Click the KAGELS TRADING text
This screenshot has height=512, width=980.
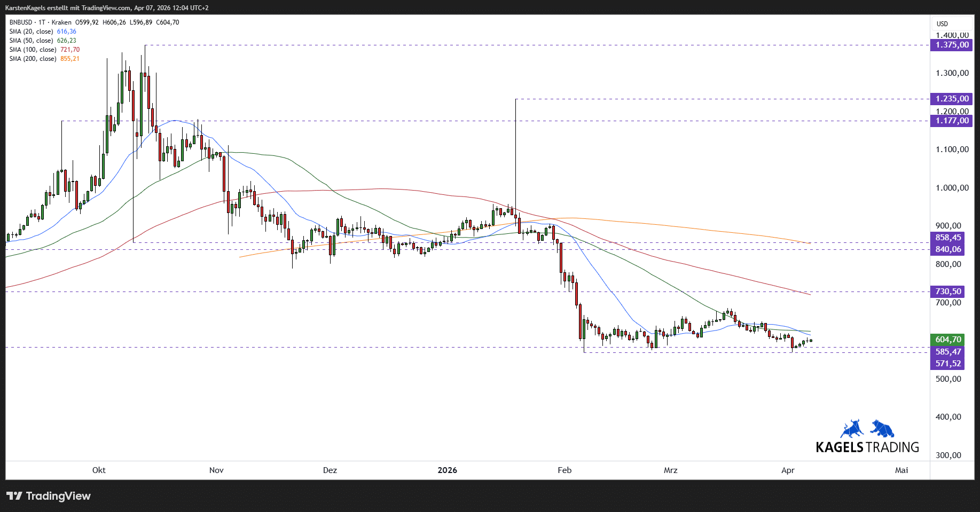(x=867, y=447)
